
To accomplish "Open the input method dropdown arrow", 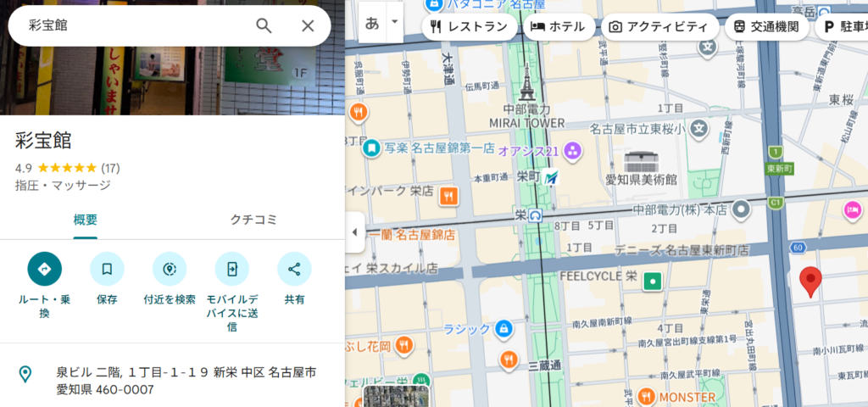I will point(394,22).
